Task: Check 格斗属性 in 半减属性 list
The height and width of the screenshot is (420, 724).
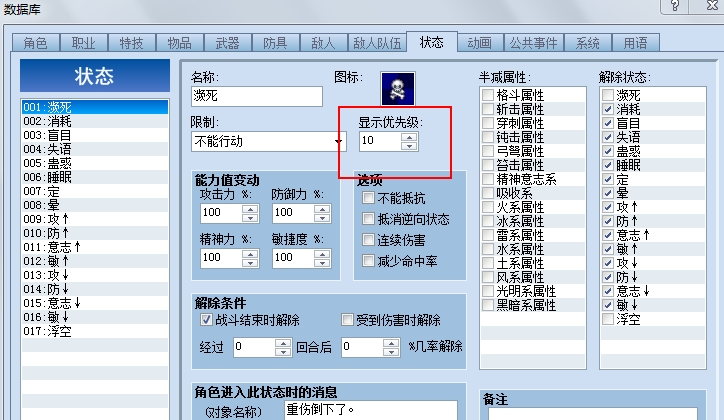Action: coord(488,95)
